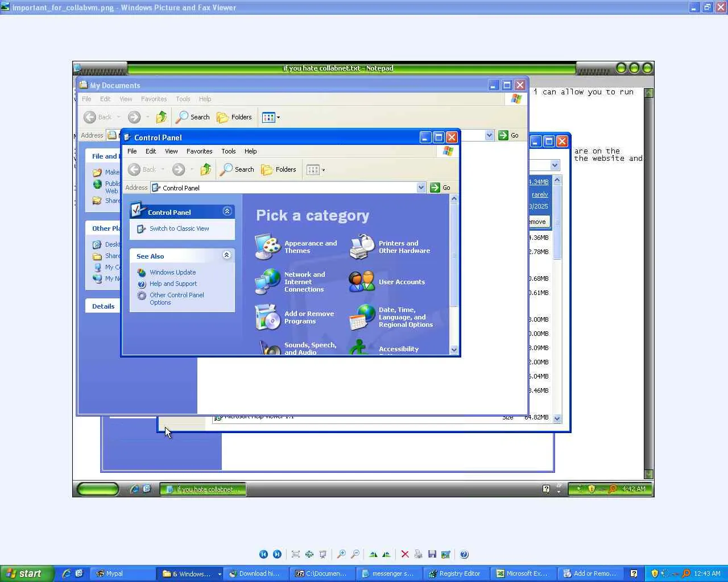The width and height of the screenshot is (728, 582).
Task: Switch to 'messenger s...' taskbar button
Action: pyautogui.click(x=390, y=573)
